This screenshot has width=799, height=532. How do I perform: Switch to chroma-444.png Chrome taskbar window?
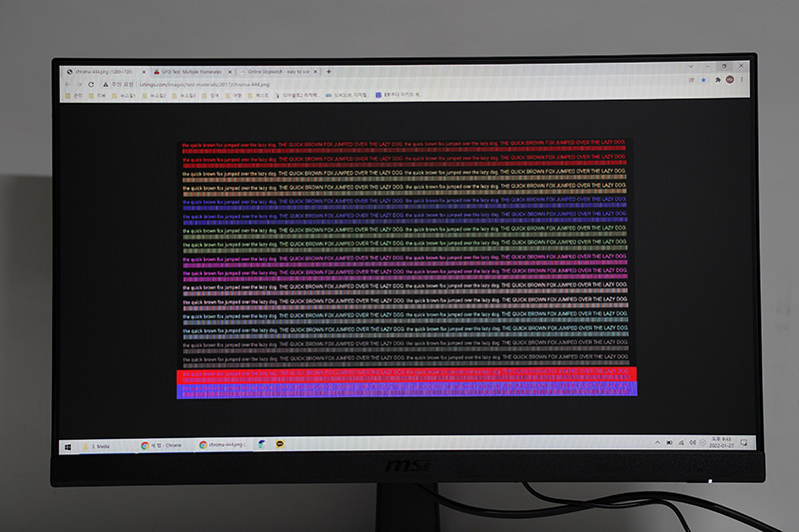(223, 445)
